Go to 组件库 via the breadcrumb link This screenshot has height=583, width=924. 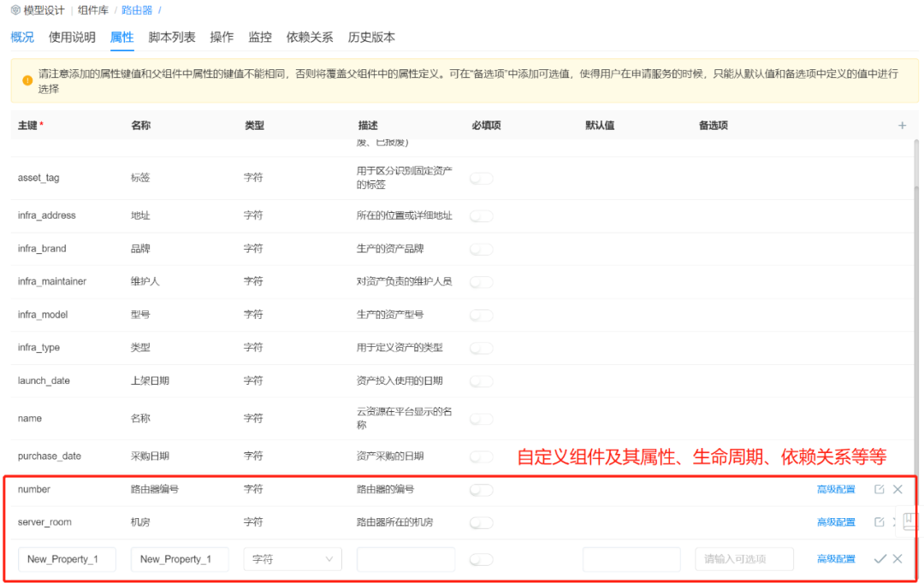93,11
